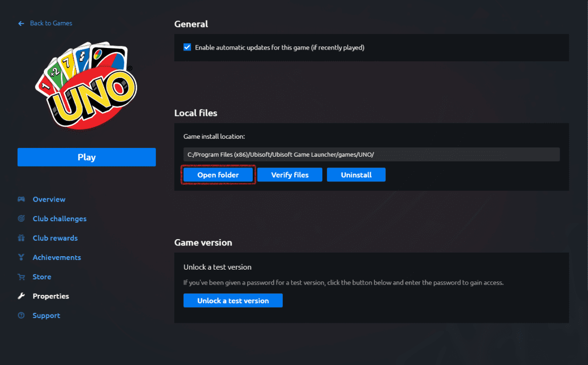Select the Overview gamepad icon
The height and width of the screenshot is (365, 588).
[21, 199]
